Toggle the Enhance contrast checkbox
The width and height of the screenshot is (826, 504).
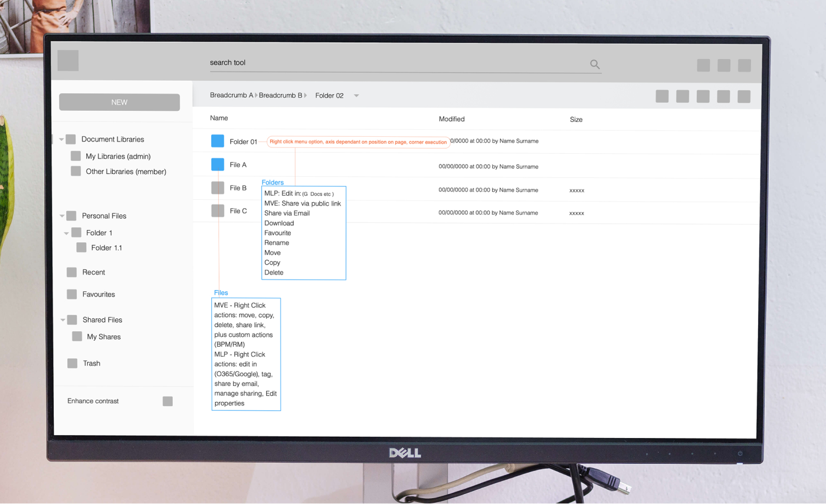tap(168, 401)
